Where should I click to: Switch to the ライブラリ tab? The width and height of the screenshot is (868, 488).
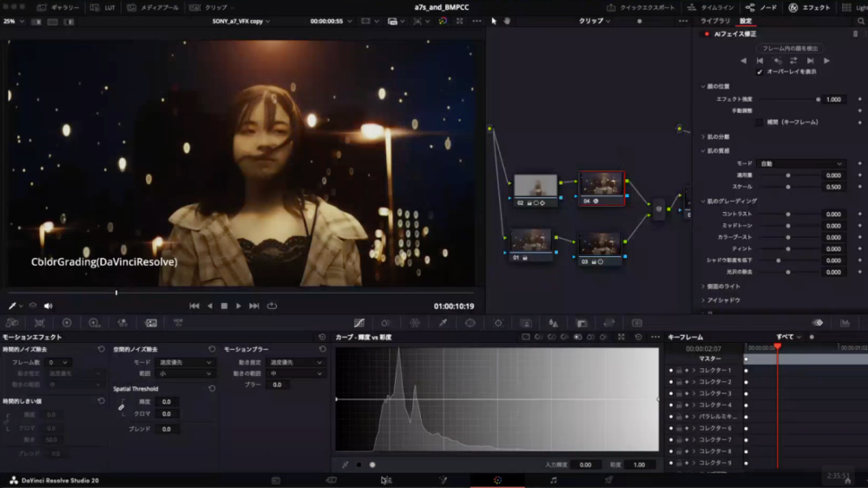(715, 20)
